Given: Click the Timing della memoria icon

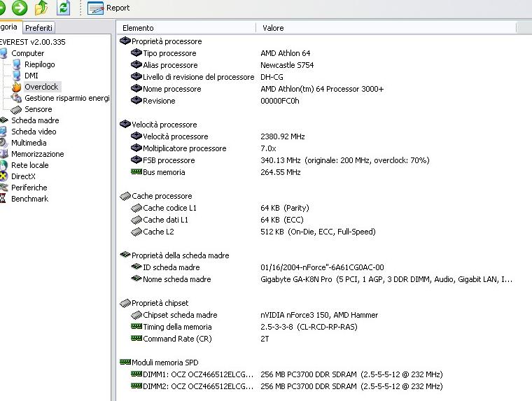Looking at the screenshot, I should (136, 326).
